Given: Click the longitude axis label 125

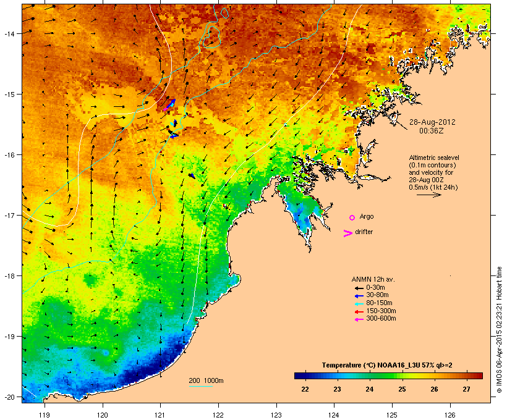Looking at the screenshot, I should [x=392, y=415].
